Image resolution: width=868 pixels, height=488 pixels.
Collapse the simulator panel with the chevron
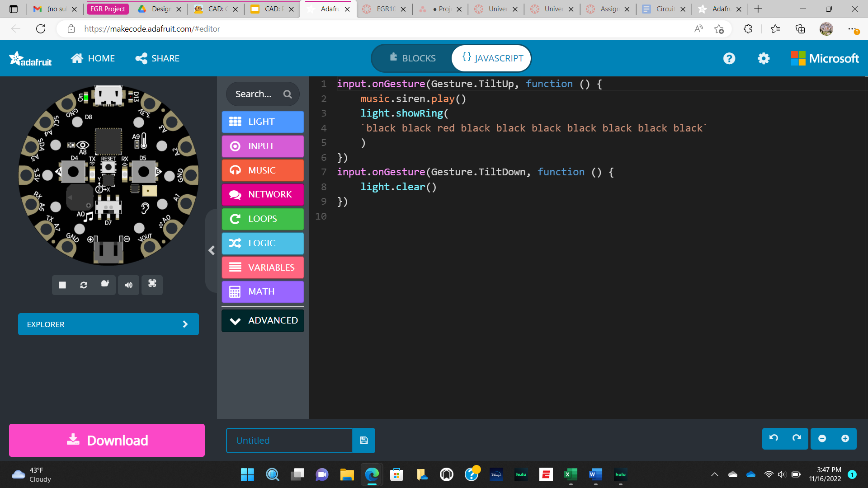[211, 250]
